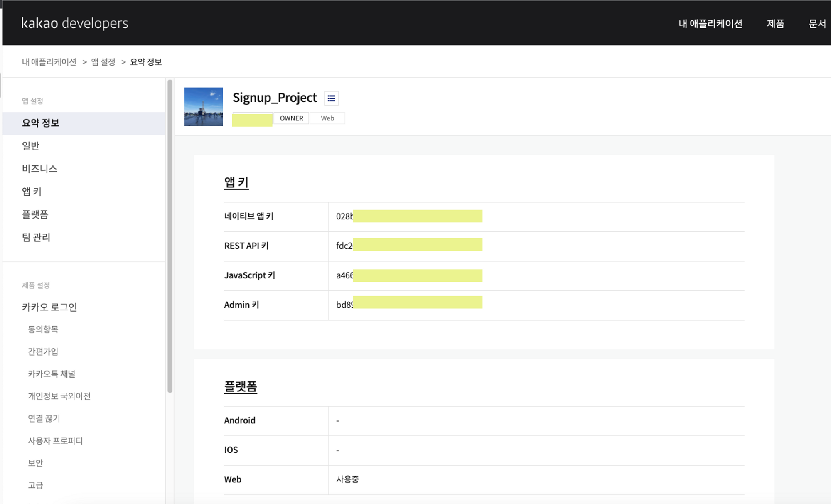Open 카카오톡 채널 sidebar item
This screenshot has height=504, width=831.
52,374
